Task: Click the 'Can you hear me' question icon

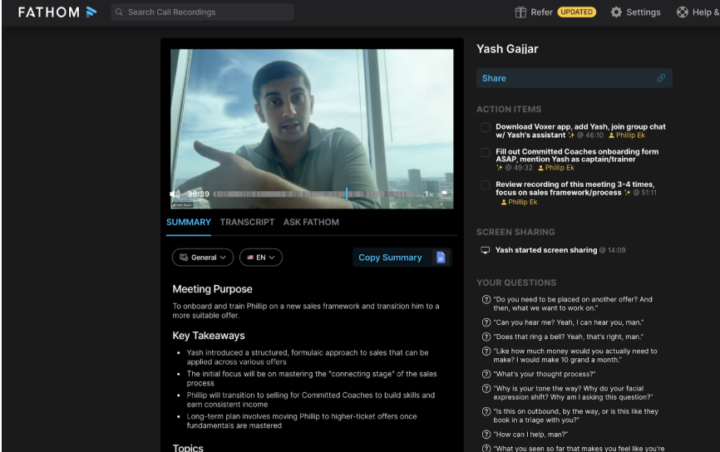Action: [486, 322]
